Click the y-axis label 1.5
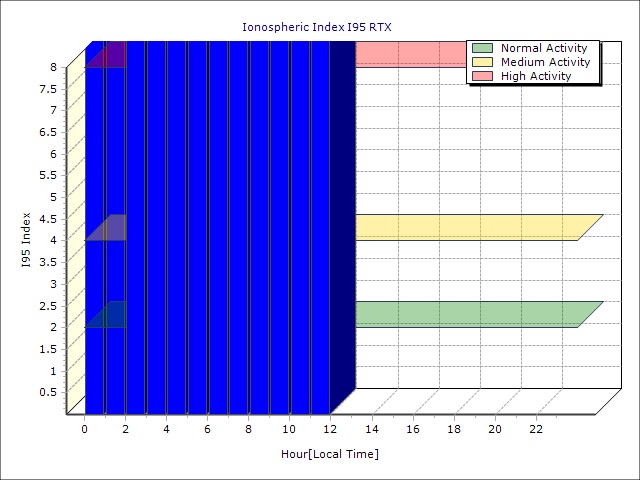This screenshot has width=640, height=480. pos(48,349)
